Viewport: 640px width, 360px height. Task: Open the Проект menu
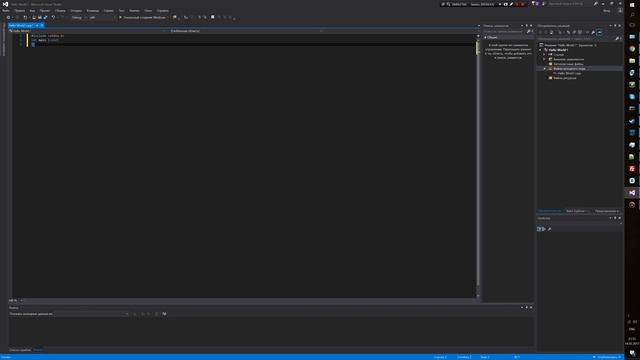45,11
